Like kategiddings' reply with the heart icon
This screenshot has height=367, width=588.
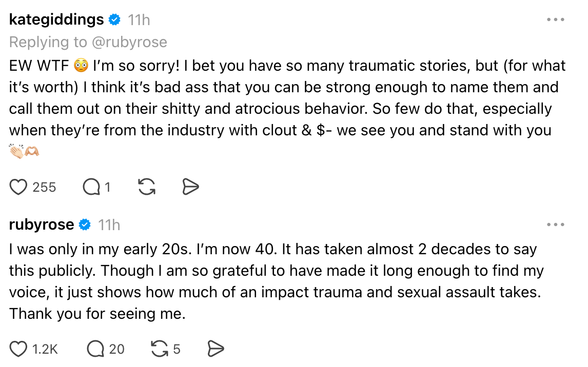coord(19,188)
